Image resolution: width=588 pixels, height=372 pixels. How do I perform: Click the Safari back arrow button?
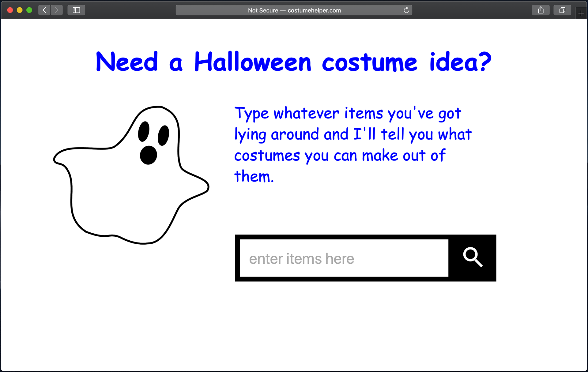(44, 10)
